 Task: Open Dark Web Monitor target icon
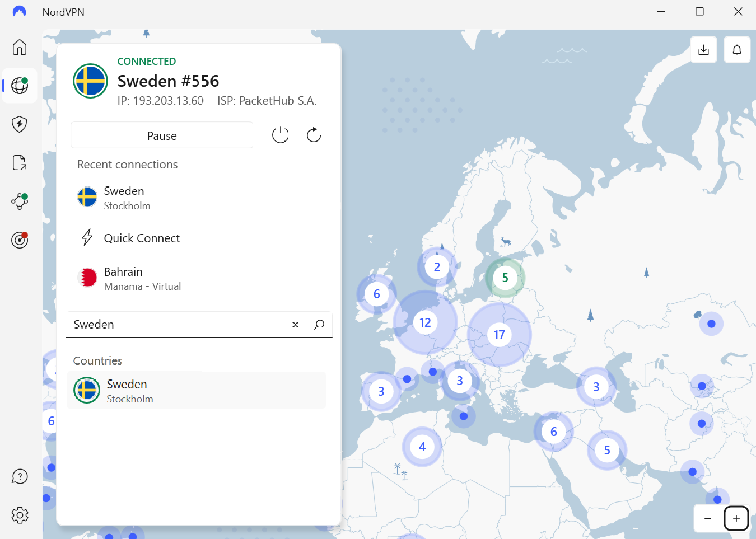(20, 240)
